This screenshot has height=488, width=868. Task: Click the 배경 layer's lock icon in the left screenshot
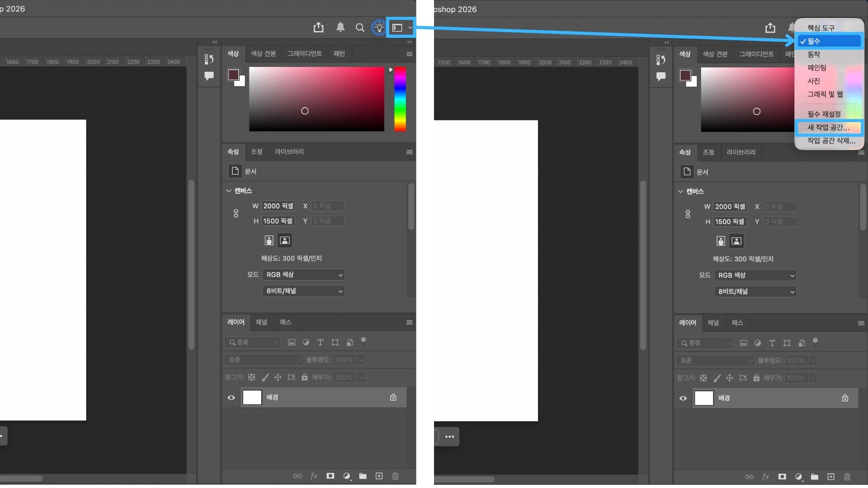[x=393, y=398]
